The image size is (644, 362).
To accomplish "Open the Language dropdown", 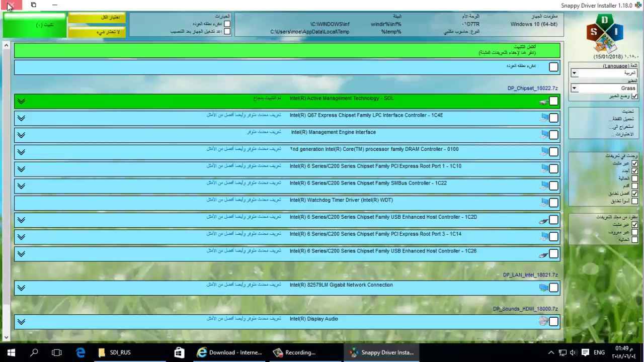I will tap(574, 73).
